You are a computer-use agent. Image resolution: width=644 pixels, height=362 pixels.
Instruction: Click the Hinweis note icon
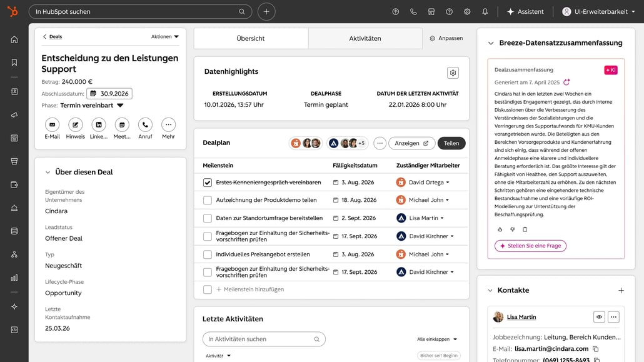coord(76,124)
